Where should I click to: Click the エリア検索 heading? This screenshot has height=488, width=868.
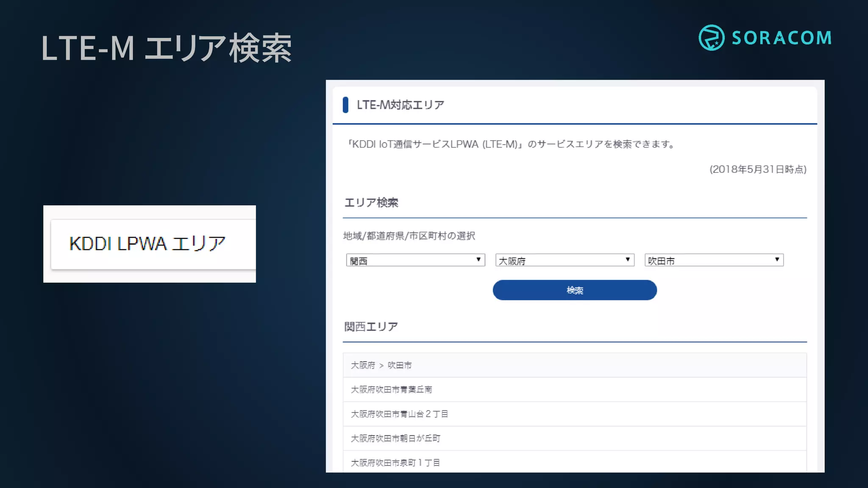click(x=371, y=202)
